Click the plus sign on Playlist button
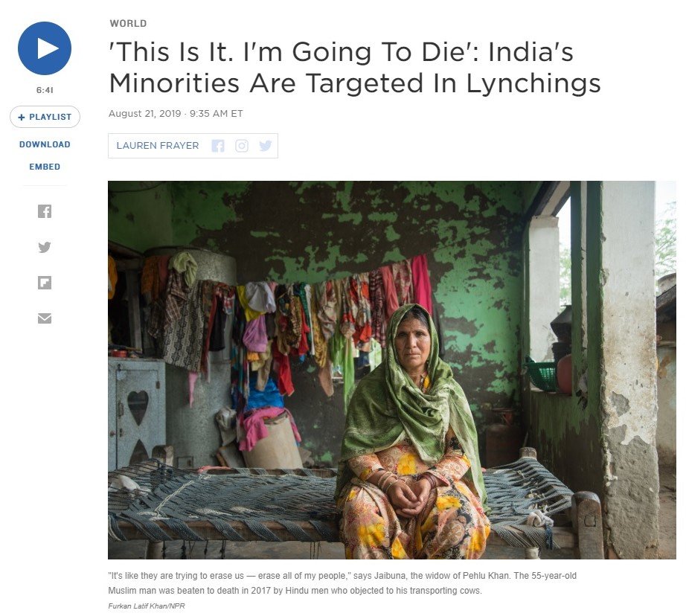 pos(22,118)
